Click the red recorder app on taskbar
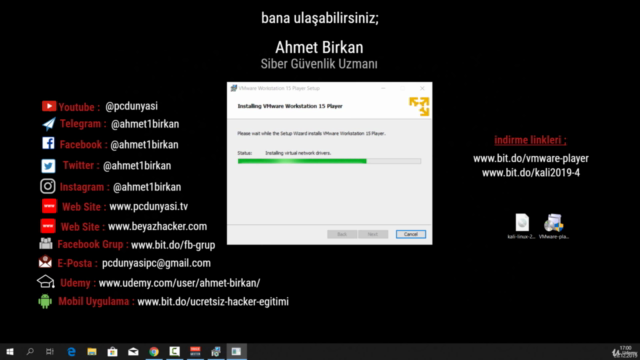Viewport: 640px width, 360px height. click(x=196, y=351)
